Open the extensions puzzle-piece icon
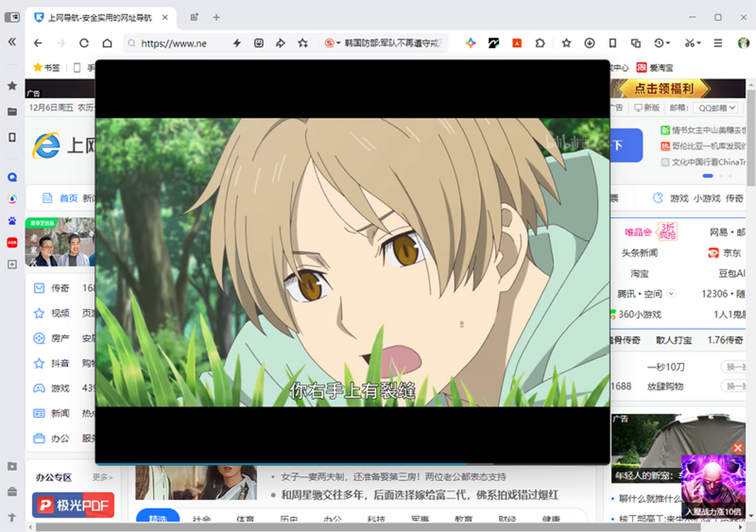 pyautogui.click(x=540, y=43)
